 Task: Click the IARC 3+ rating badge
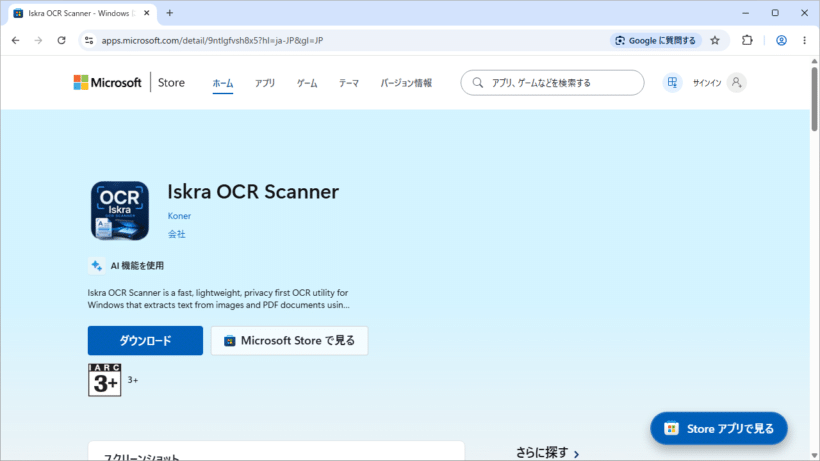[x=105, y=380]
